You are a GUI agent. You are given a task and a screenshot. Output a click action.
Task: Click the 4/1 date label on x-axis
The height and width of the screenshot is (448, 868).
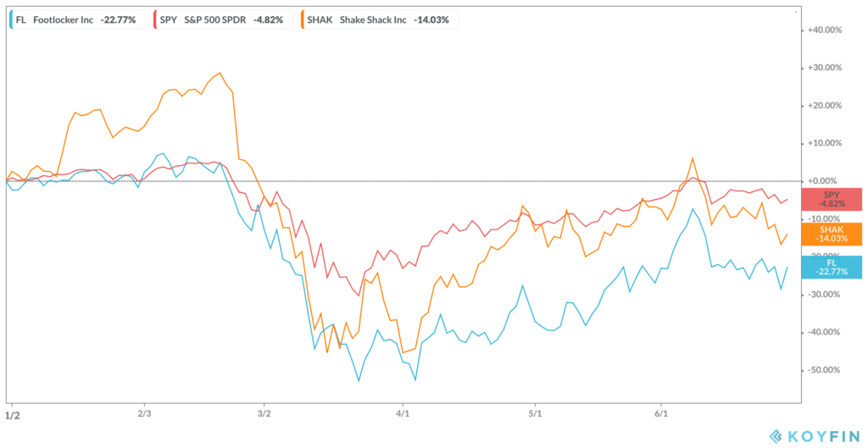(403, 414)
